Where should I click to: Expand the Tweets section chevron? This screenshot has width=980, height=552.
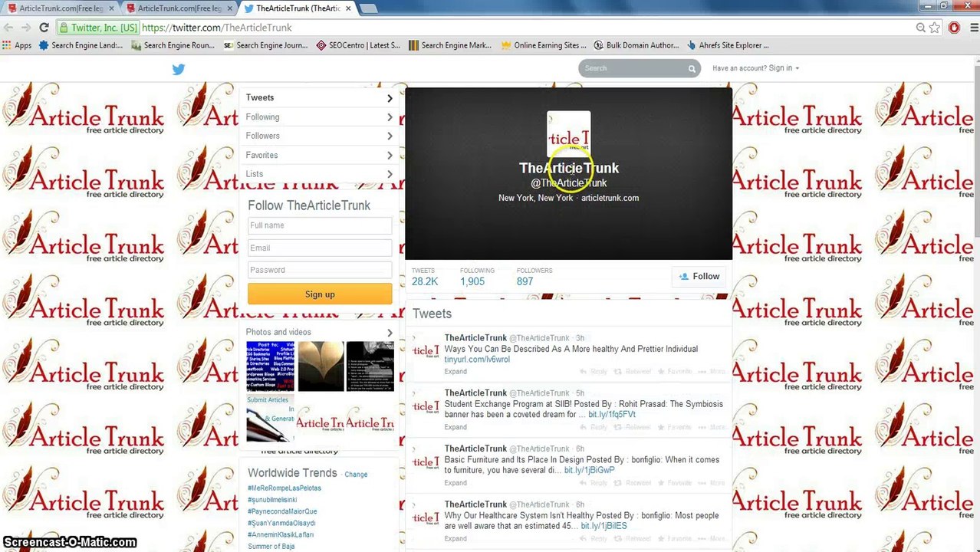coord(390,98)
